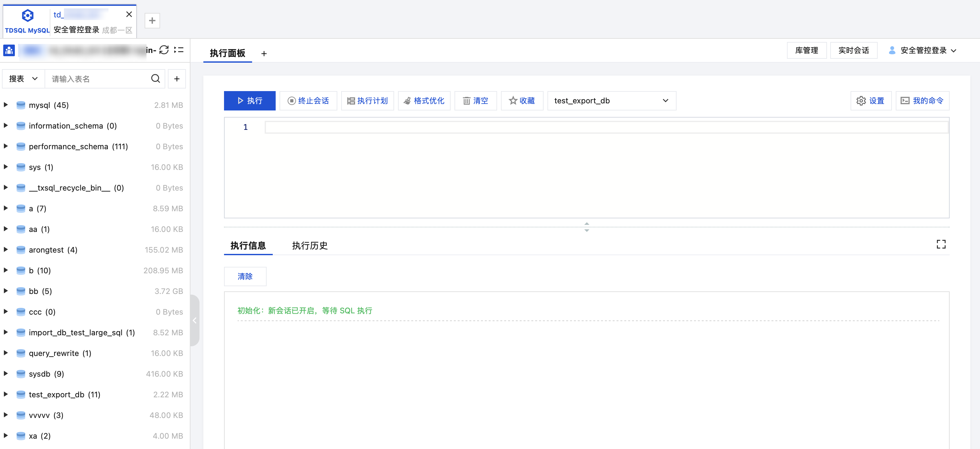980x449 pixels.
Task: Collapse the left sidebar with arrow handle
Action: [x=194, y=320]
